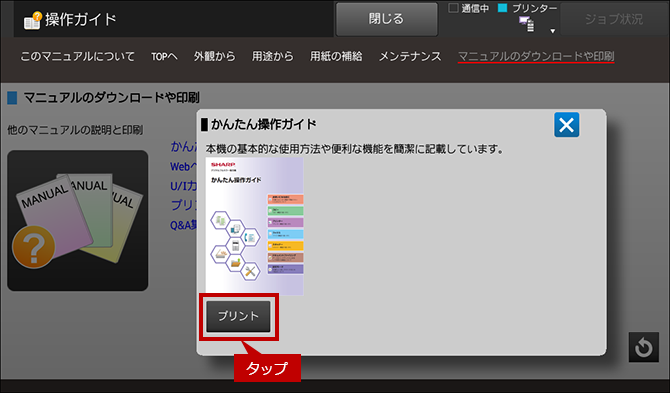Select the 外観から tab
The width and height of the screenshot is (670, 393).
click(215, 56)
